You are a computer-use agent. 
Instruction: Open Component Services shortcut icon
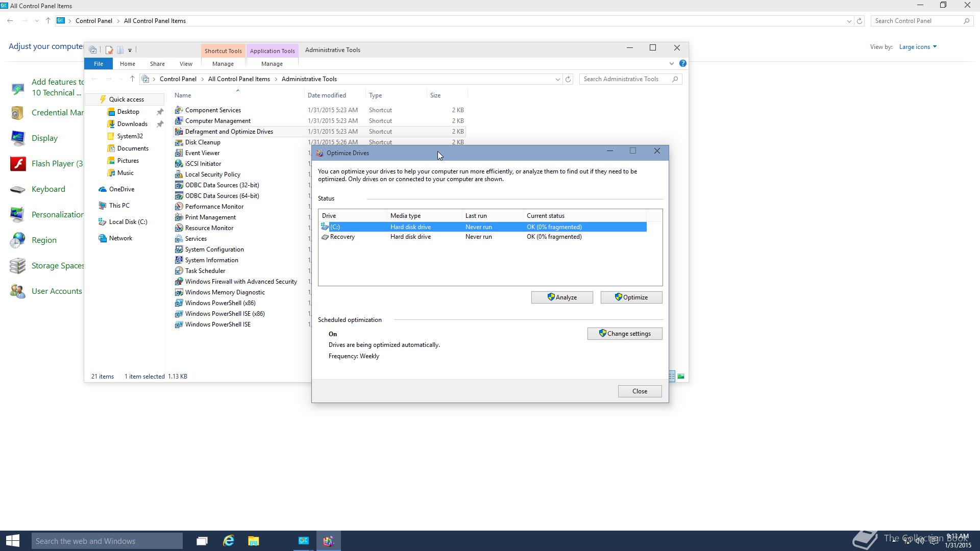pyautogui.click(x=179, y=110)
